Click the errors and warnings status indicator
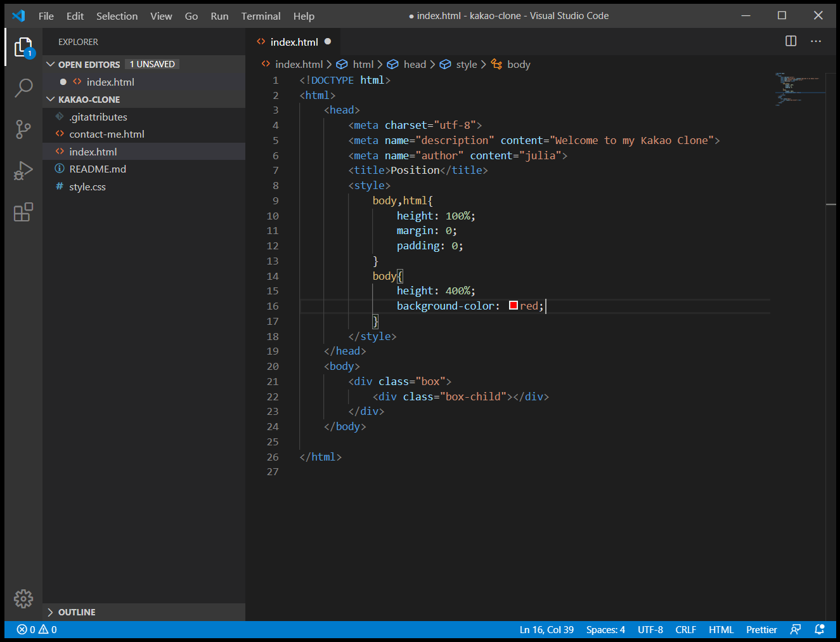Screen dimensions: 840x642 (37, 629)
